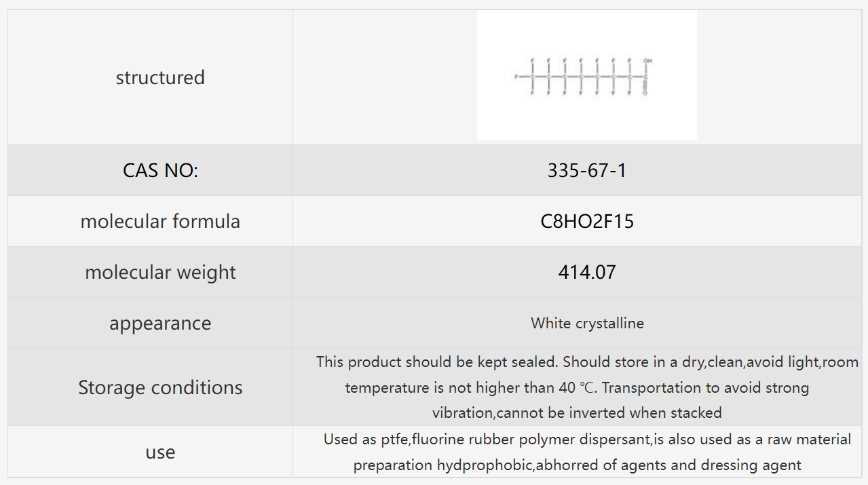Click the formula value C8HO2F15

click(587, 221)
